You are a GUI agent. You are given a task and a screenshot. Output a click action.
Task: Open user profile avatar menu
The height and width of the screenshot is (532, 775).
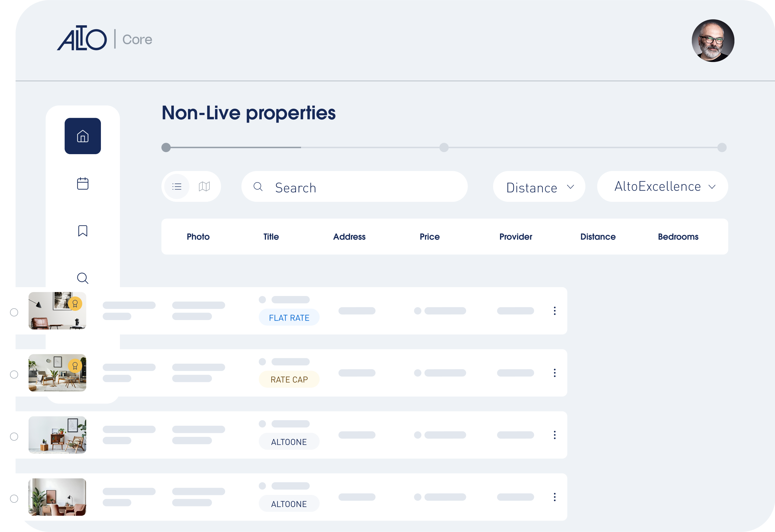713,41
